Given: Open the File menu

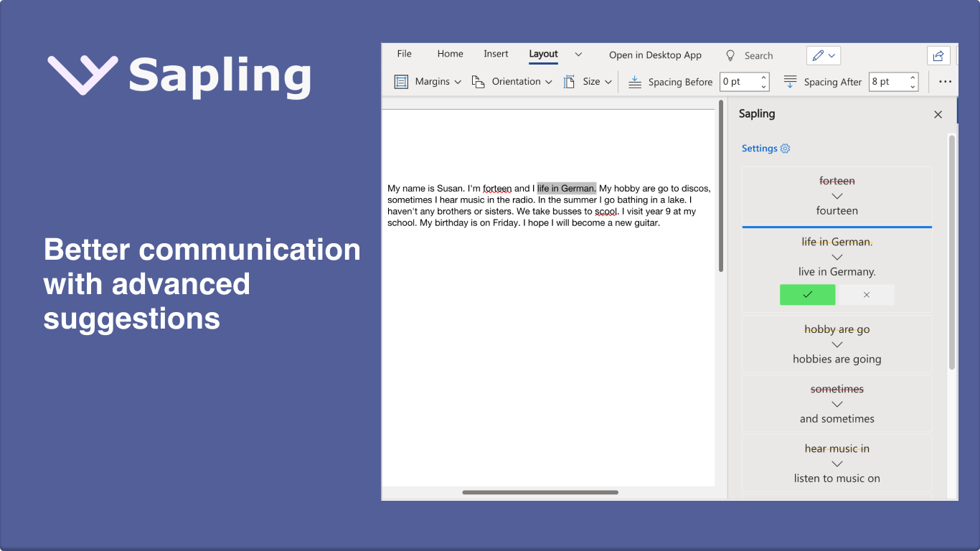Looking at the screenshot, I should [405, 54].
